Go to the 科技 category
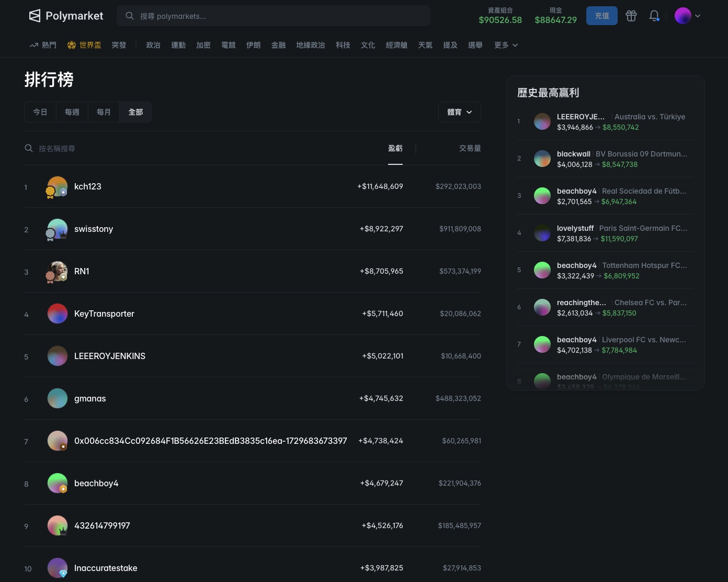Image resolution: width=728 pixels, height=582 pixels. click(x=343, y=45)
